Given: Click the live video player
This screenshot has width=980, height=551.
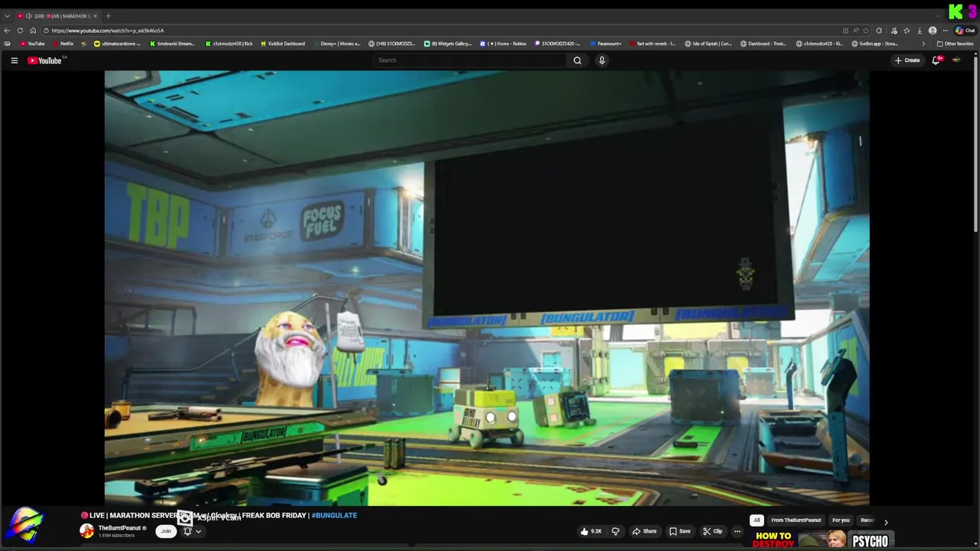Looking at the screenshot, I should point(487,288).
